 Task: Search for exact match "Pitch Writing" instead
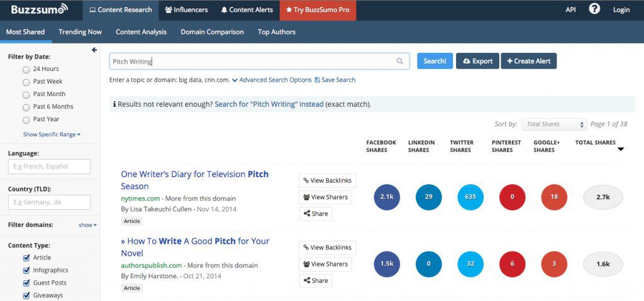[269, 104]
